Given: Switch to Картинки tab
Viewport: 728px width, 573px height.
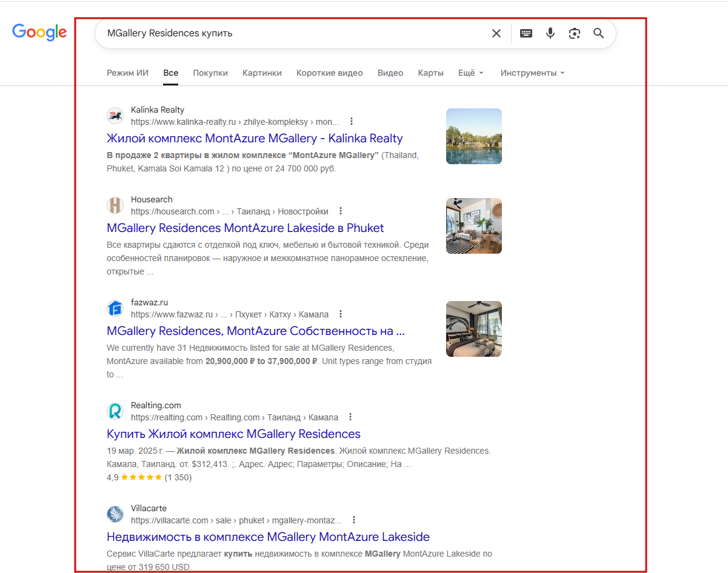Looking at the screenshot, I should (262, 73).
